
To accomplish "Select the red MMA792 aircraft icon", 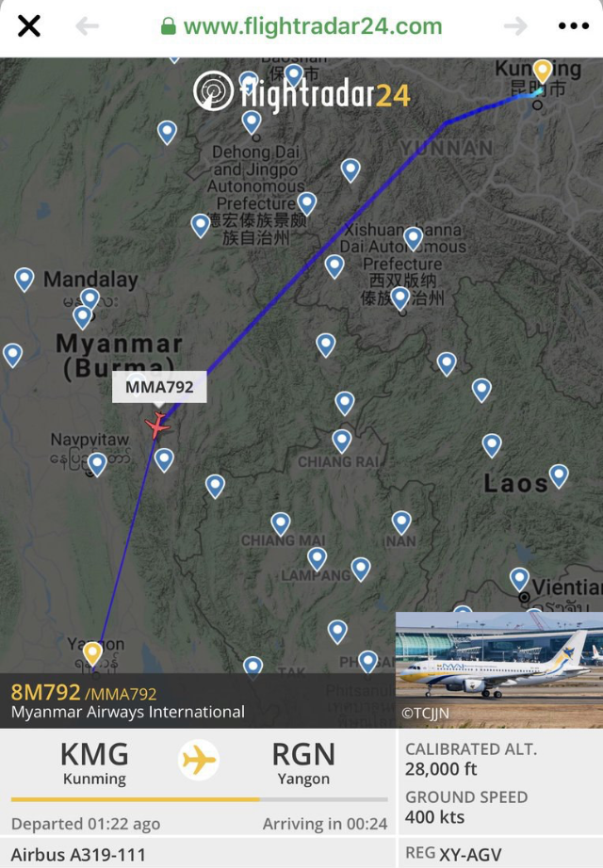I will coord(157,426).
